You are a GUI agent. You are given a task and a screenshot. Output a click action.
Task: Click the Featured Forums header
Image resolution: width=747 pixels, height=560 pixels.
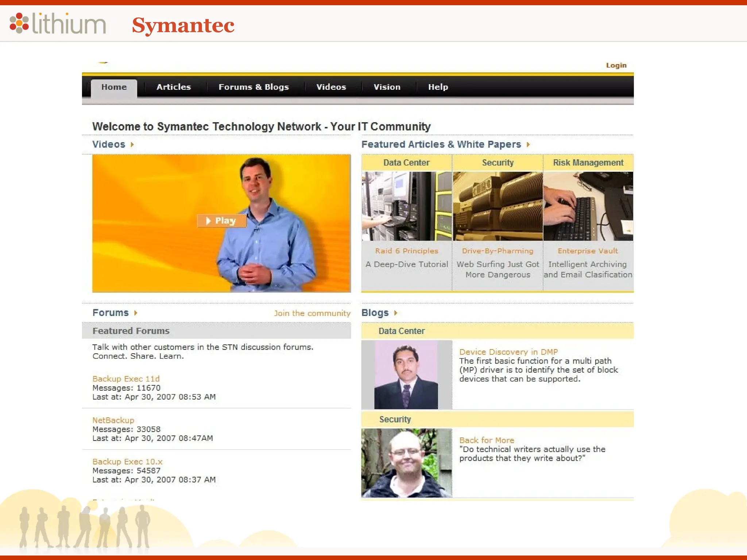click(217, 331)
